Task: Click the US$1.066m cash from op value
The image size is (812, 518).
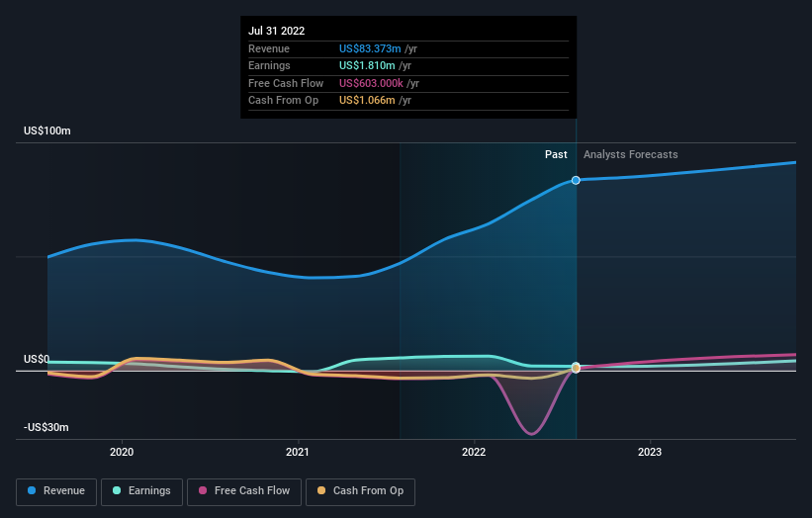Action: point(367,101)
